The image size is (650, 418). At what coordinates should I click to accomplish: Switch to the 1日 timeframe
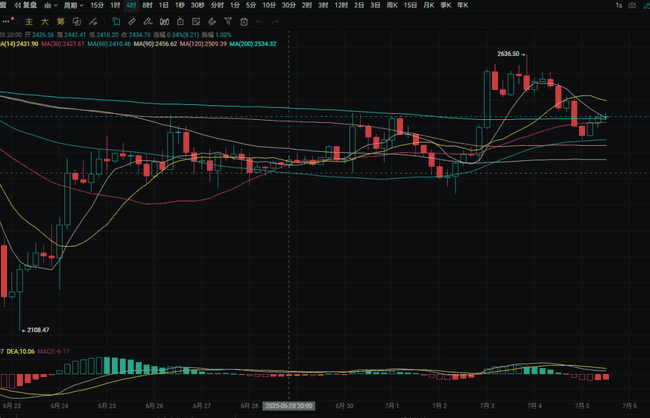coord(163,6)
